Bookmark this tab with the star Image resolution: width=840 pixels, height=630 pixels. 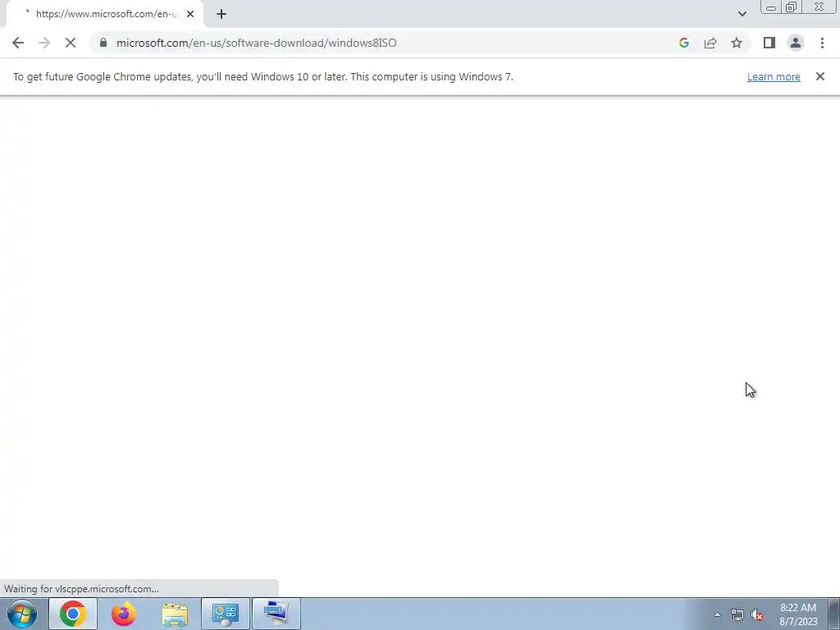pyautogui.click(x=737, y=43)
